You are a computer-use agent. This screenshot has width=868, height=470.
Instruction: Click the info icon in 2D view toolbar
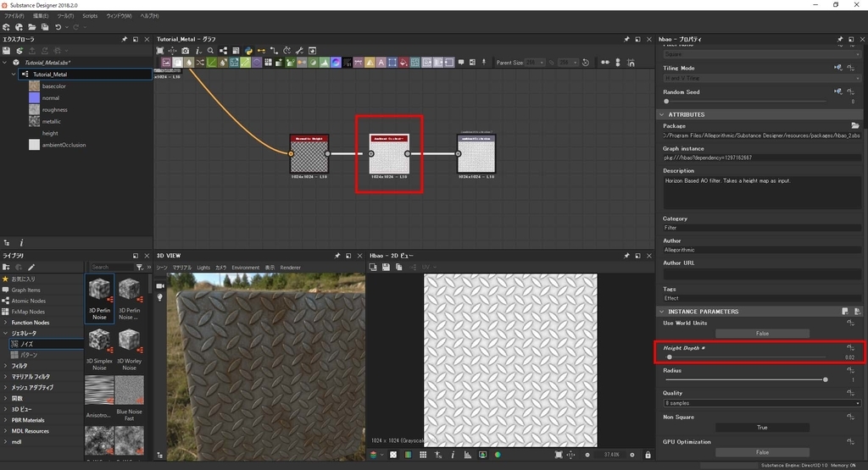(x=453, y=455)
